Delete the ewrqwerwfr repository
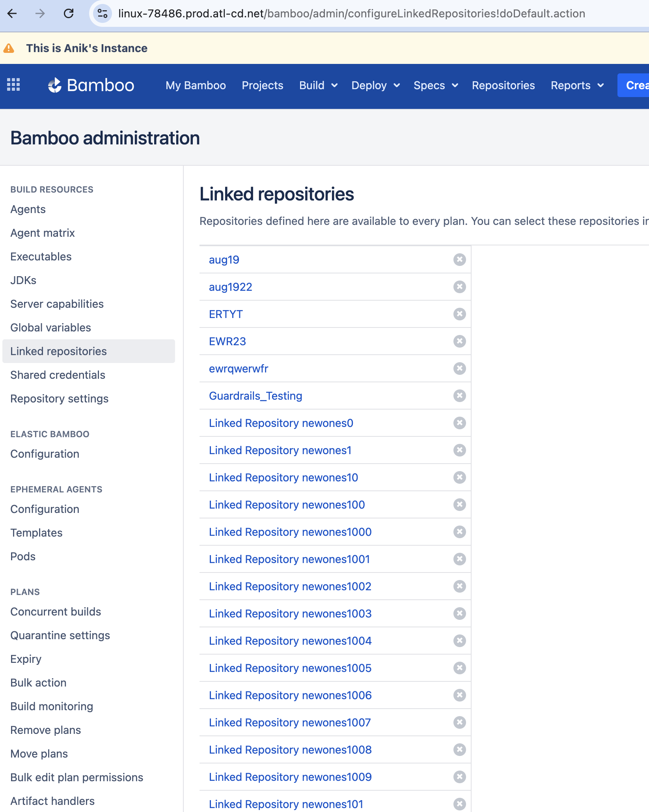The width and height of the screenshot is (649, 812). click(459, 369)
